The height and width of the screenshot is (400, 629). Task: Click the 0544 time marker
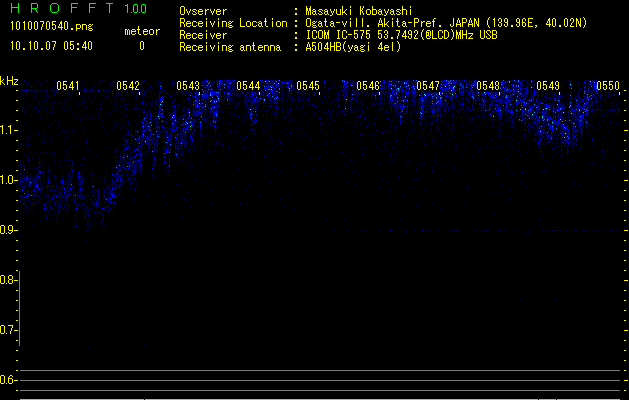248,86
